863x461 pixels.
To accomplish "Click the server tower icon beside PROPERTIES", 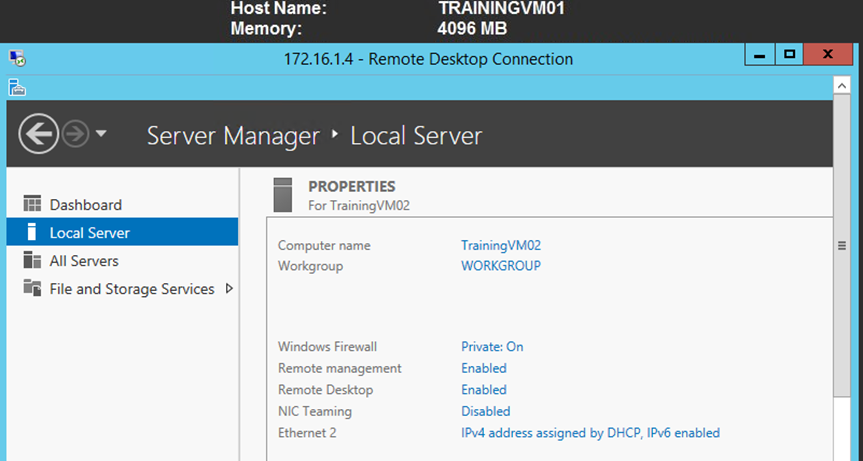I will tap(283, 195).
